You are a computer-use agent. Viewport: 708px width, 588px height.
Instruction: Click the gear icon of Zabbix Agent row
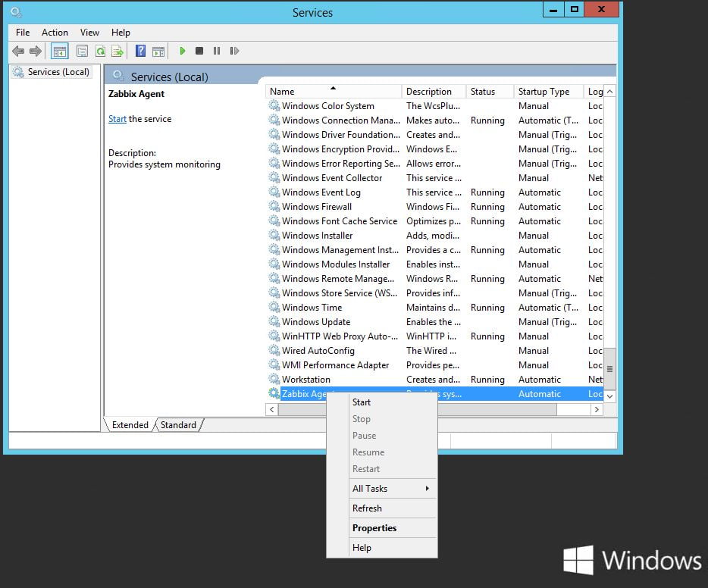click(274, 393)
